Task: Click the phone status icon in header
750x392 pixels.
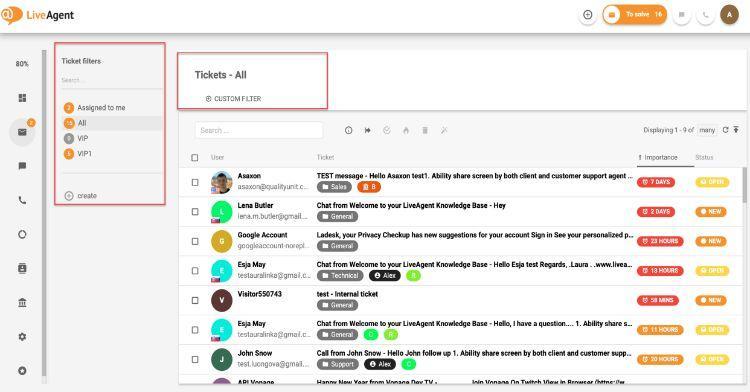Action: coord(705,15)
